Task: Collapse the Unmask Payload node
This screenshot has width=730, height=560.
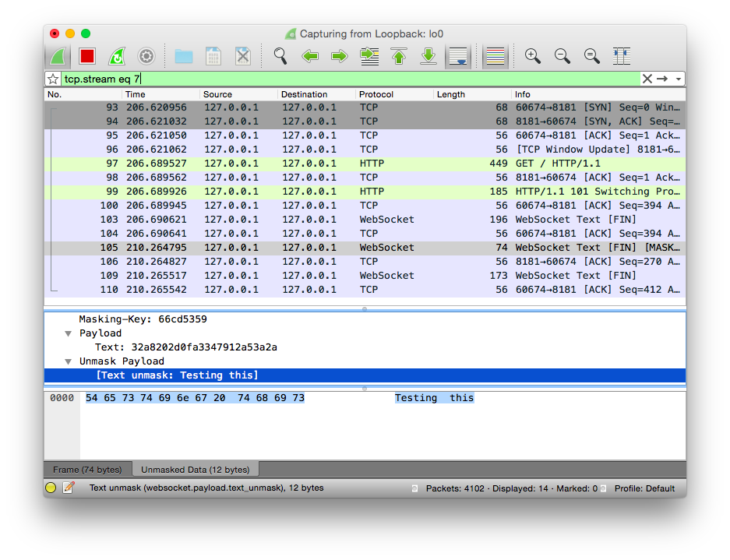Action: point(69,361)
